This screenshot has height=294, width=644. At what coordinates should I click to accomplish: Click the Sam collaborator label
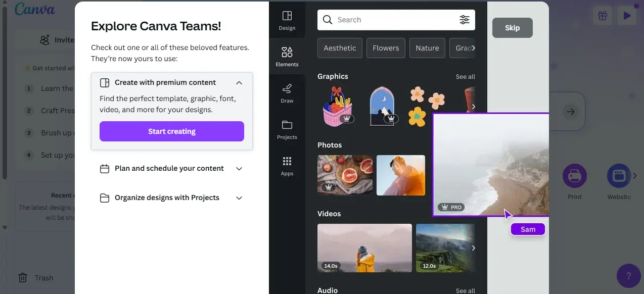[x=528, y=229]
